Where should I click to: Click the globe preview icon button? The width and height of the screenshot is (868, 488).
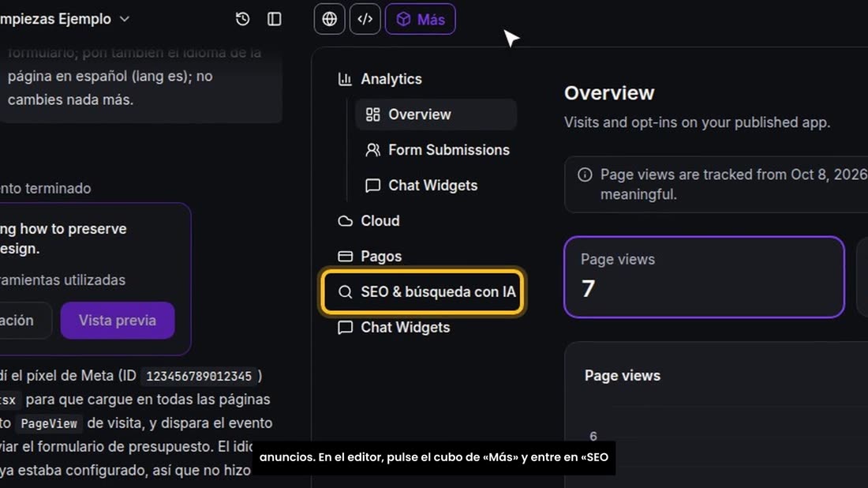tap(329, 19)
